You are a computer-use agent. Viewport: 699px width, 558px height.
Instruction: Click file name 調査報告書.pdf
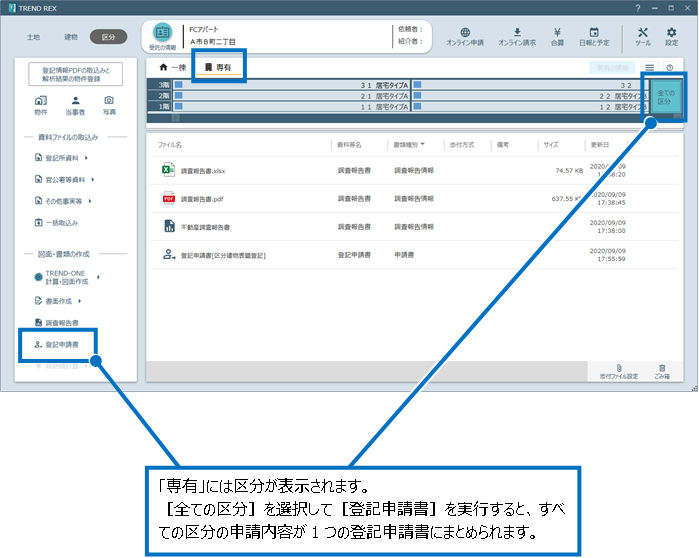(202, 199)
